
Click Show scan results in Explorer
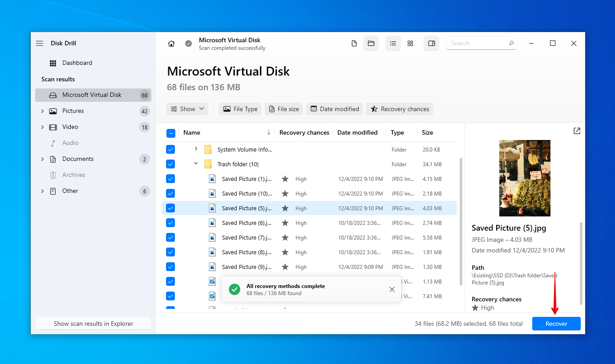pyautogui.click(x=93, y=324)
